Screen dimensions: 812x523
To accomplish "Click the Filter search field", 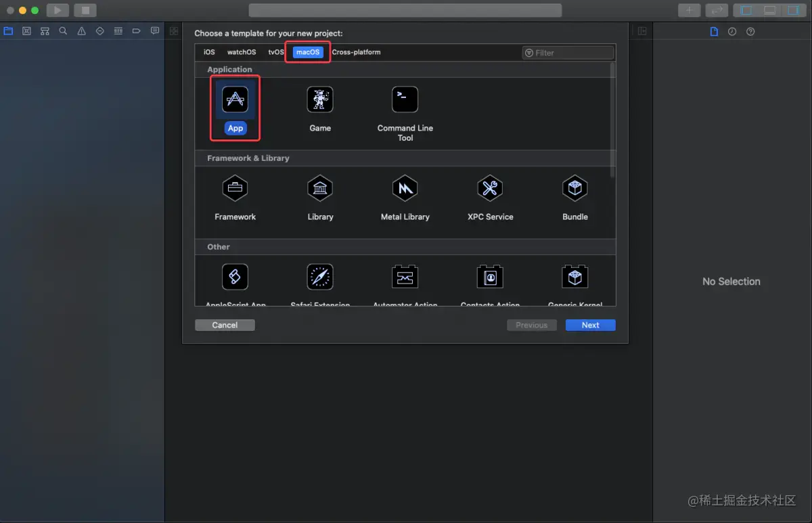I will (x=568, y=53).
